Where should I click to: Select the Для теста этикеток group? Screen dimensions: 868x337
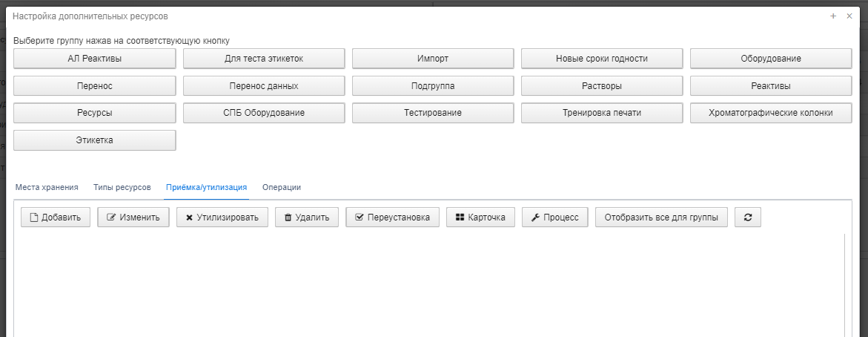[264, 58]
